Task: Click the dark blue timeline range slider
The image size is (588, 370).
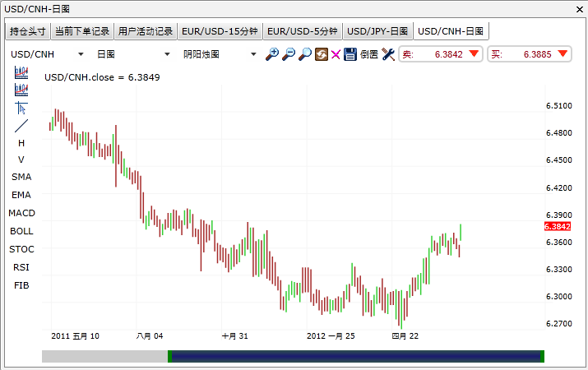Action: [x=355, y=356]
